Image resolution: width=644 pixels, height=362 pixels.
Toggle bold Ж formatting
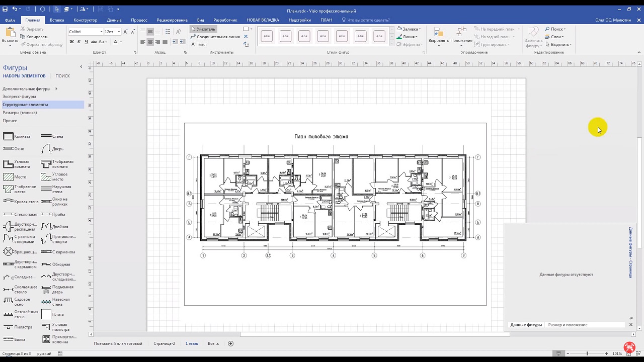tap(71, 42)
